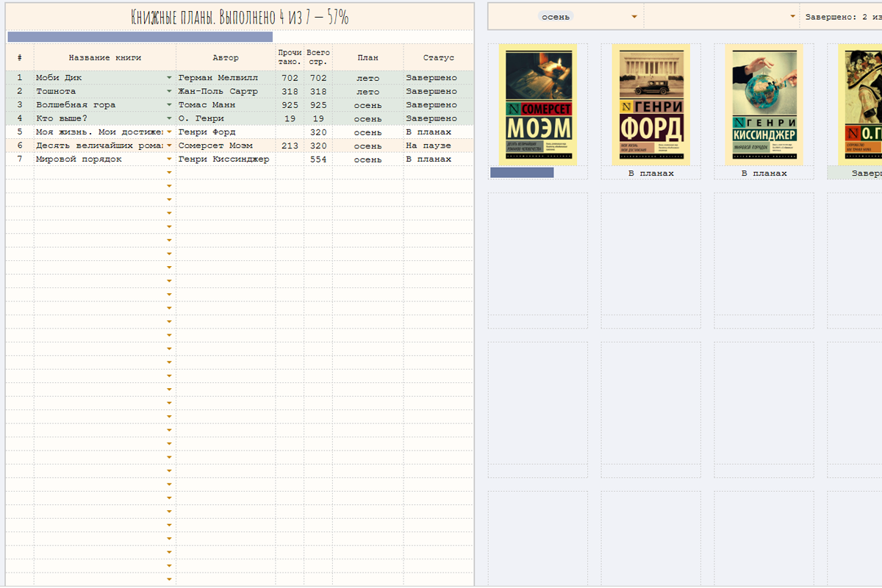This screenshot has width=882, height=588.
Task: Click the author cell "Жан-Поль Сартр"
Action: 226,91
